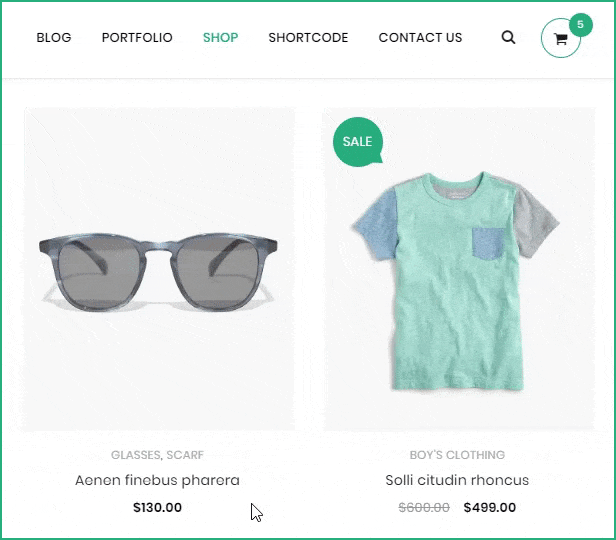Open the shopping cart icon
616x540 pixels.
pyautogui.click(x=560, y=39)
